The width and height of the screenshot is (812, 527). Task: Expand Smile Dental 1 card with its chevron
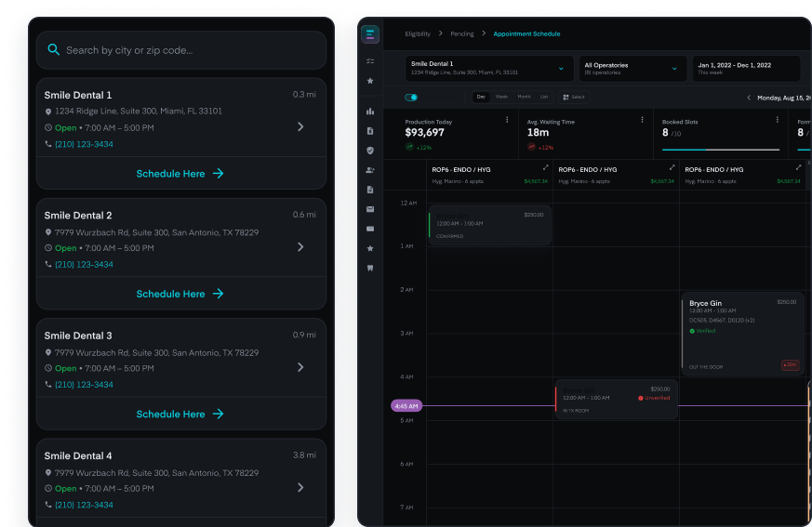[300, 126]
